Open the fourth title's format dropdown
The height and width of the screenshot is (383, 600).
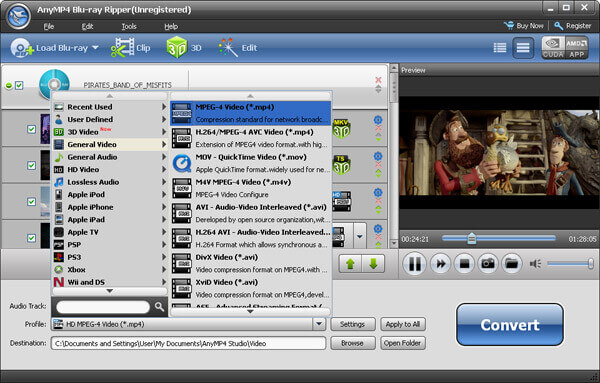click(x=360, y=236)
